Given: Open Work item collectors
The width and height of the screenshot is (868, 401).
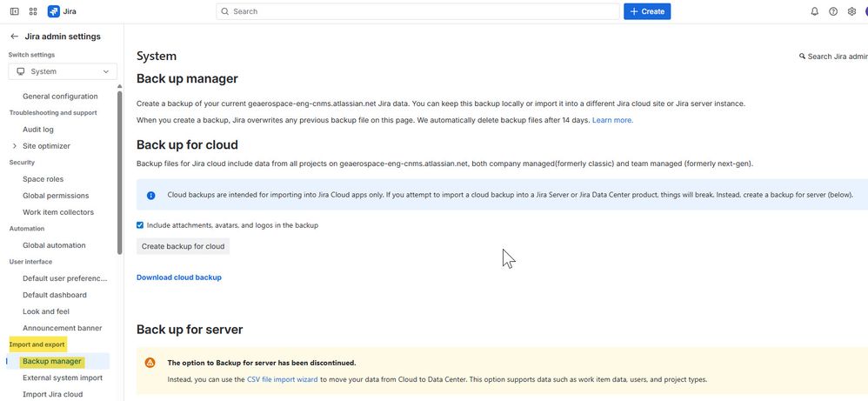Looking at the screenshot, I should pyautogui.click(x=58, y=212).
